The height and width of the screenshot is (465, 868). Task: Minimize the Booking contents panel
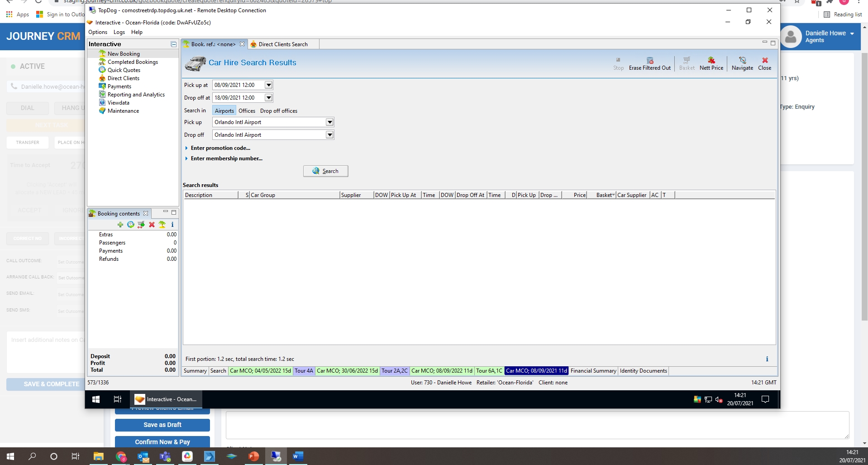[166, 212]
